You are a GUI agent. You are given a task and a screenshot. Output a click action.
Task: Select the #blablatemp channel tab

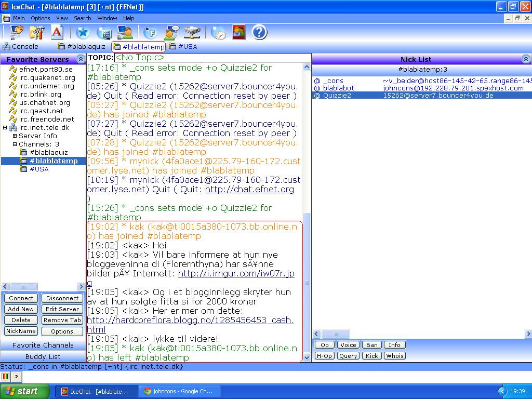point(139,47)
